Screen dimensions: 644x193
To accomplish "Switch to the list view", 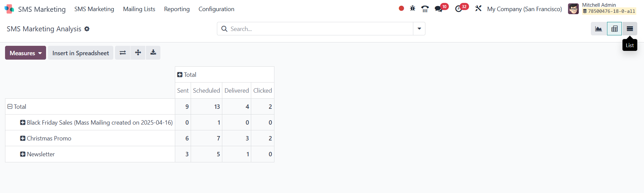I will [630, 29].
